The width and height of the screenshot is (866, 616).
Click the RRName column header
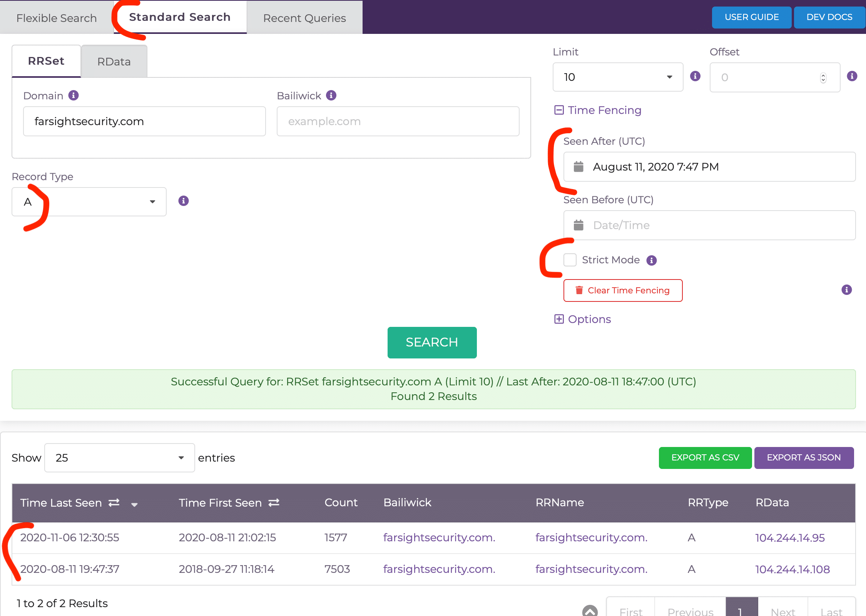tap(560, 502)
